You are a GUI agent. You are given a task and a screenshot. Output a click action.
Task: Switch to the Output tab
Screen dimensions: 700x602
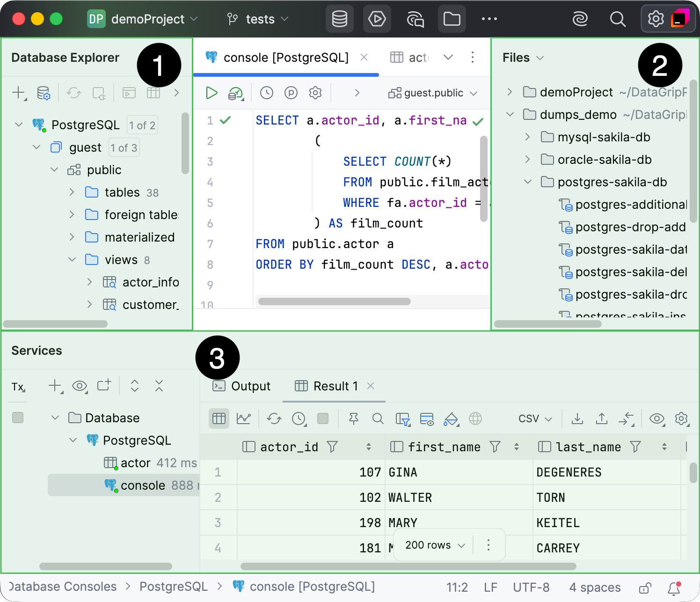tap(241, 386)
